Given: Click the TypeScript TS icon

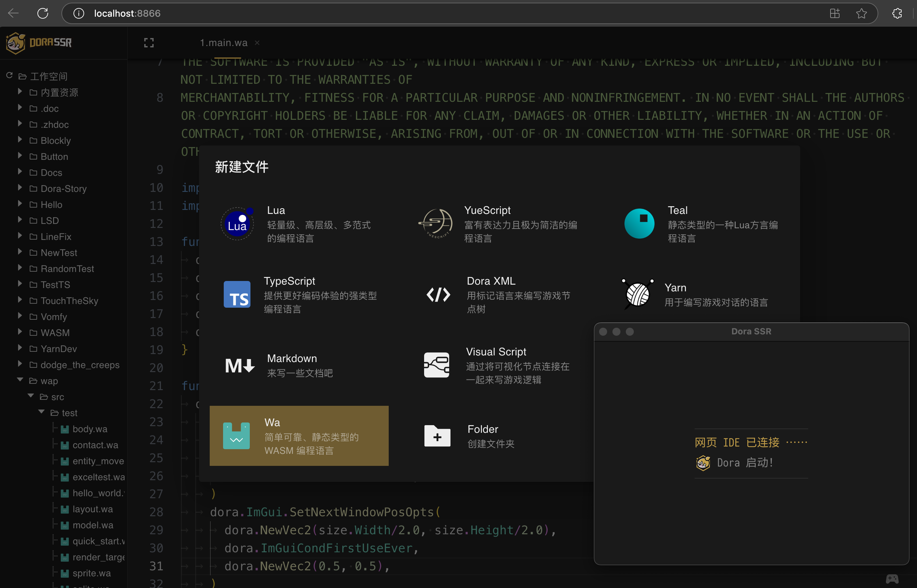Looking at the screenshot, I should click(x=237, y=294).
